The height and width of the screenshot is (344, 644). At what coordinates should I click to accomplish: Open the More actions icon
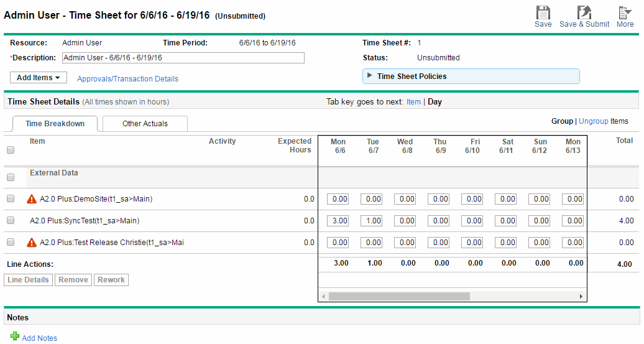[x=624, y=12]
